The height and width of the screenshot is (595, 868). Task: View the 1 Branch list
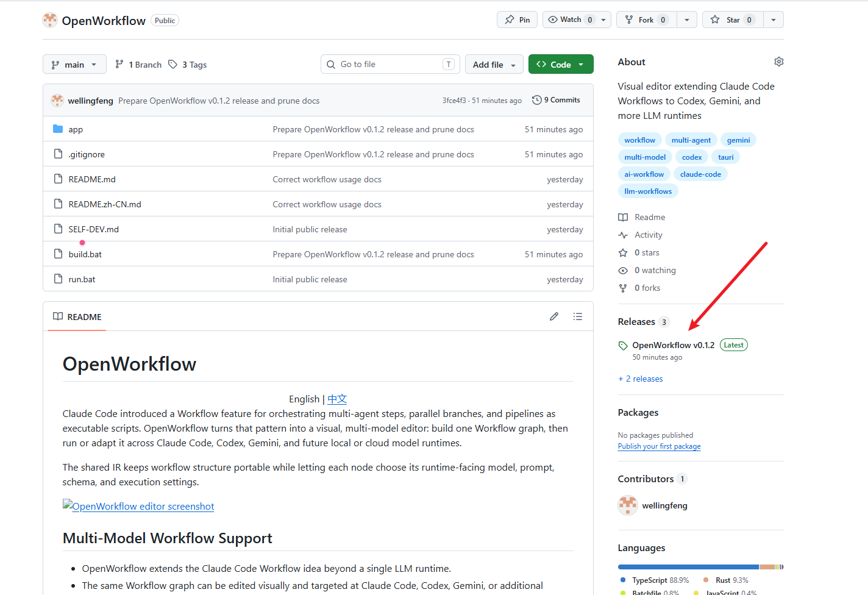click(x=138, y=64)
